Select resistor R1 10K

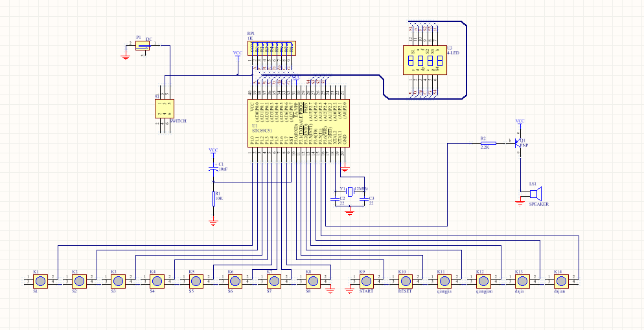click(x=213, y=199)
